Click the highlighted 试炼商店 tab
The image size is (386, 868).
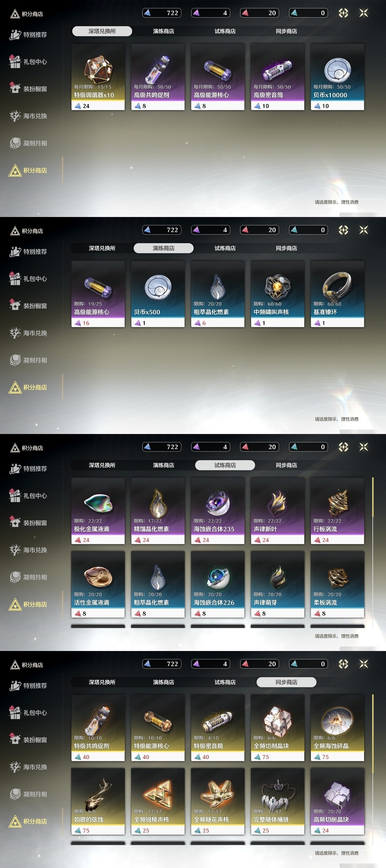pyautogui.click(x=225, y=465)
